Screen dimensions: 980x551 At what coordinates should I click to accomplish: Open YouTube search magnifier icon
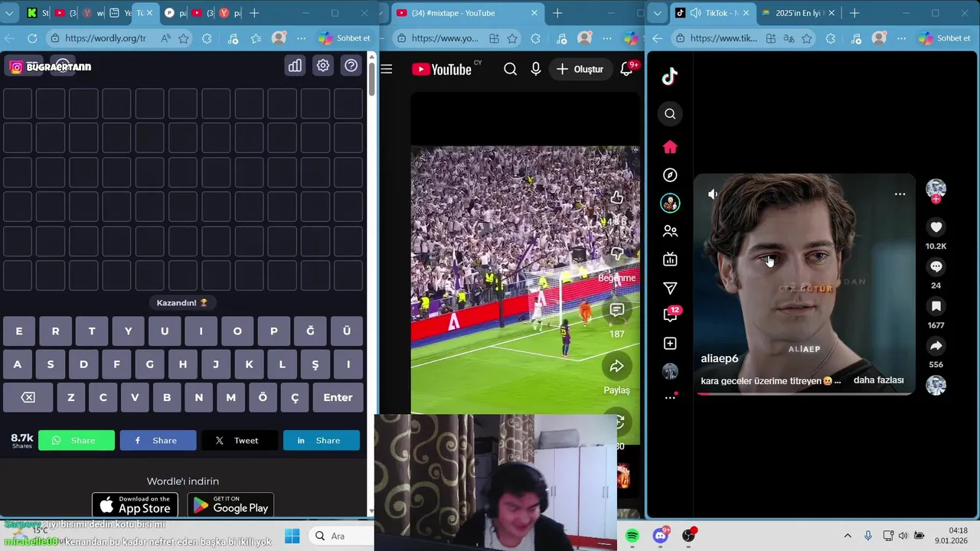pos(510,69)
